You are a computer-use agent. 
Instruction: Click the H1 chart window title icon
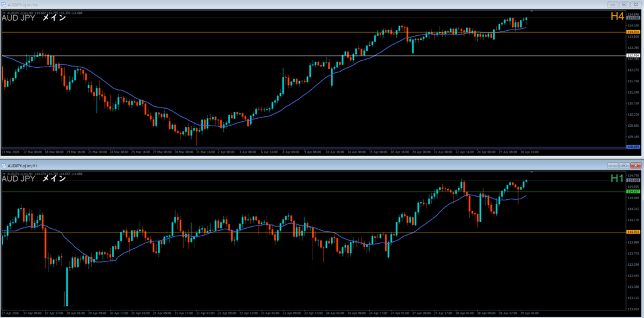coord(4,165)
